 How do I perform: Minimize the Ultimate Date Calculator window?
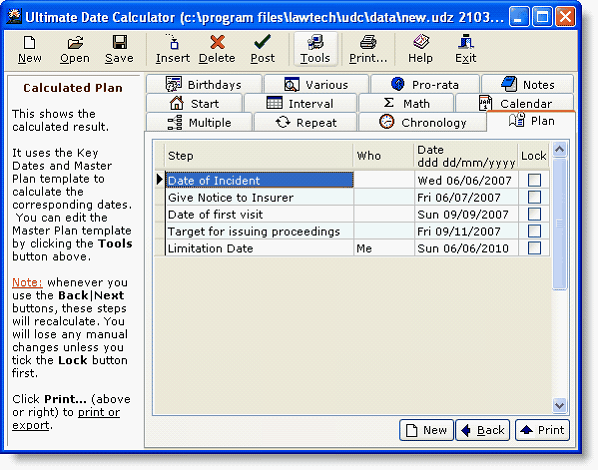[519, 17]
